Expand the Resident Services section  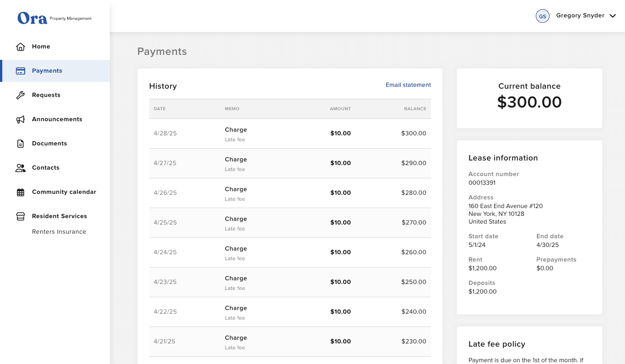(x=59, y=216)
